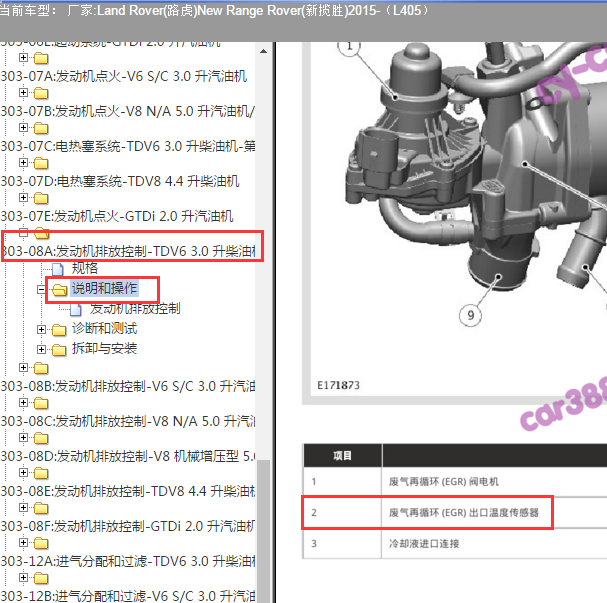
Task: Expand the 拆卸与安装 folder
Action: coord(41,349)
